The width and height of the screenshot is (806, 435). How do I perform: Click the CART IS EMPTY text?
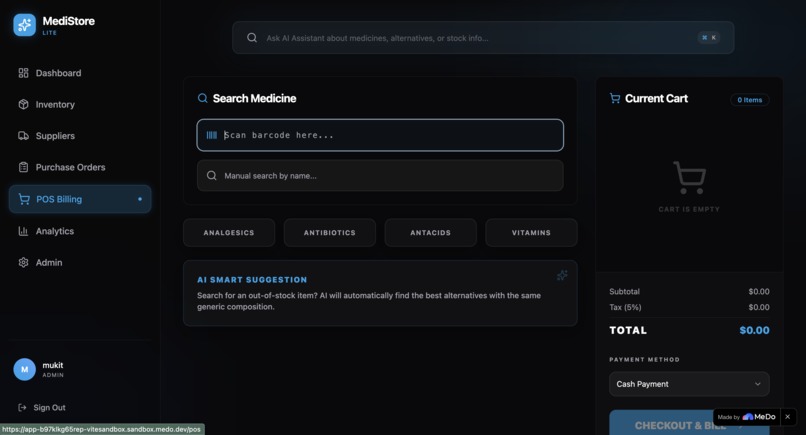point(689,209)
